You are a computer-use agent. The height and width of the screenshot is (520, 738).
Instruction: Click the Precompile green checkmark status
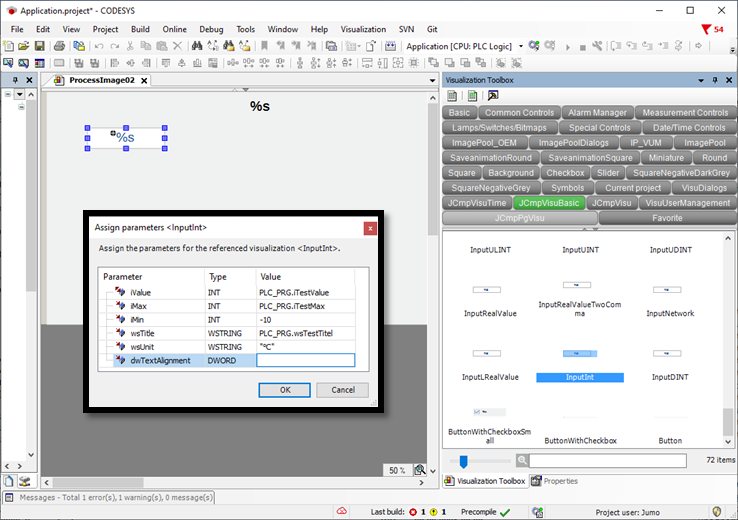point(505,512)
